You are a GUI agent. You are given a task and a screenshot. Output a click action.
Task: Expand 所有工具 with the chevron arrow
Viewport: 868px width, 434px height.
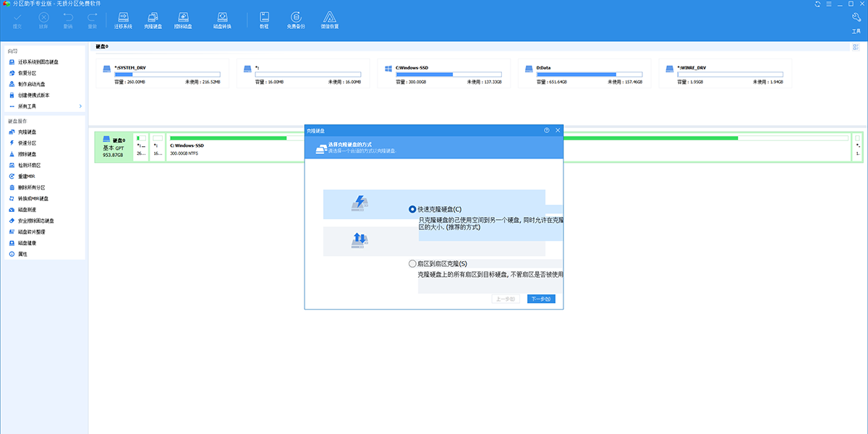click(80, 106)
